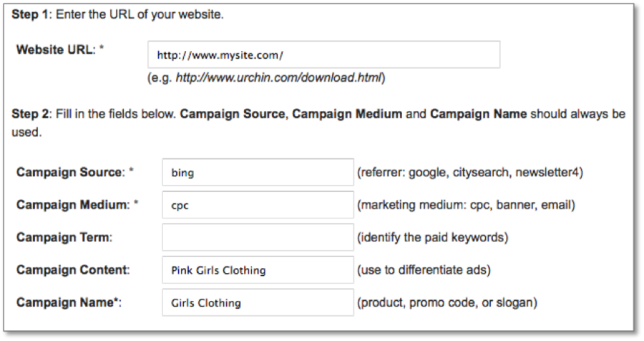Click the Step 1 instruction text
This screenshot has width=644, height=341.
(x=118, y=15)
